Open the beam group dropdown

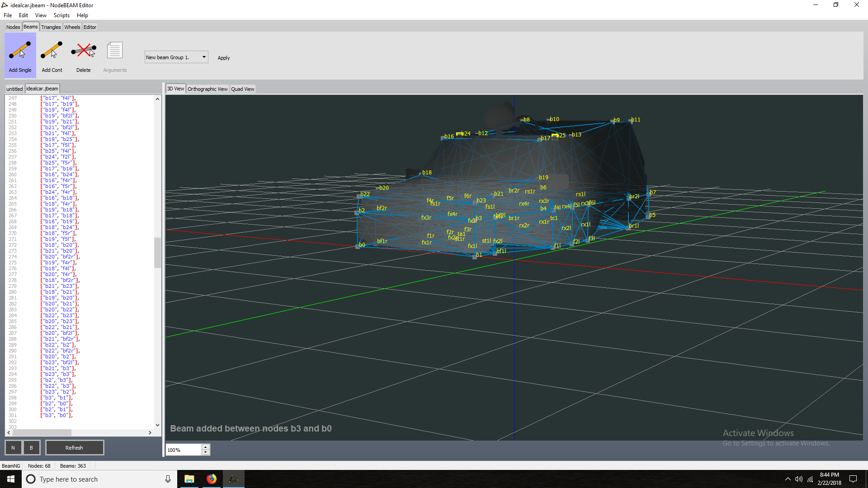tap(176, 57)
